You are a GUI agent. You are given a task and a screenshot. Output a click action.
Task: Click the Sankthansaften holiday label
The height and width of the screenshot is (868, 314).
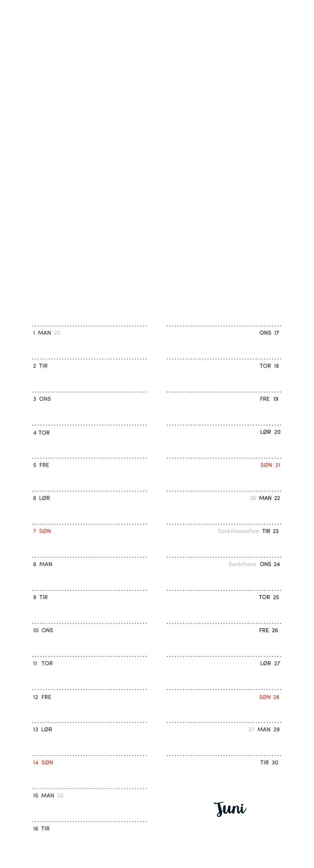click(x=238, y=531)
